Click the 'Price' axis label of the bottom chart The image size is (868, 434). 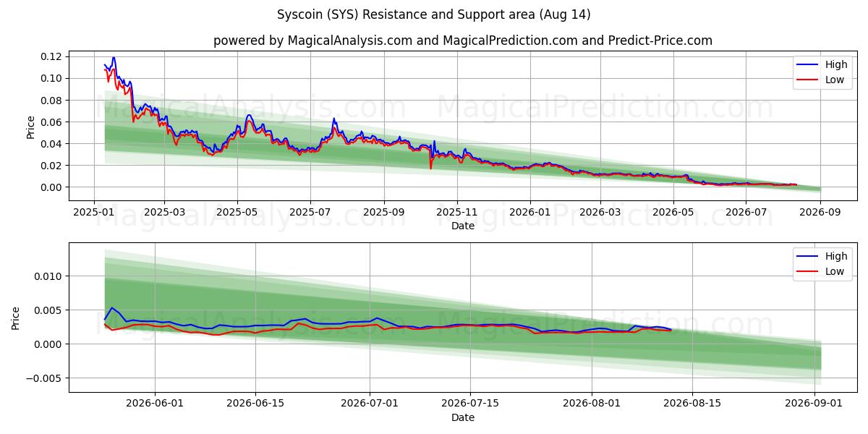16,318
